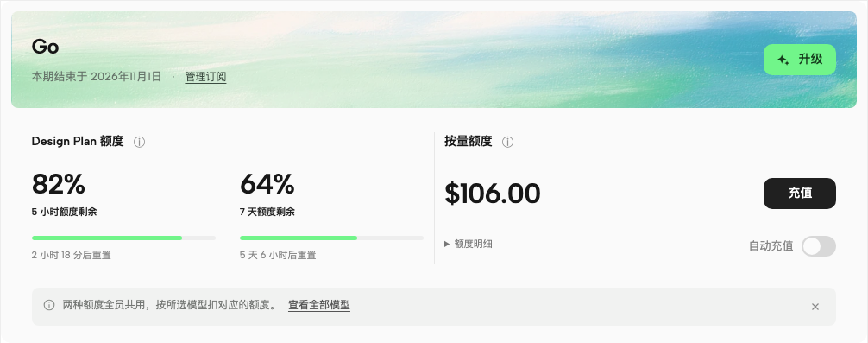
Task: Click the Go plan title
Action: click(46, 47)
